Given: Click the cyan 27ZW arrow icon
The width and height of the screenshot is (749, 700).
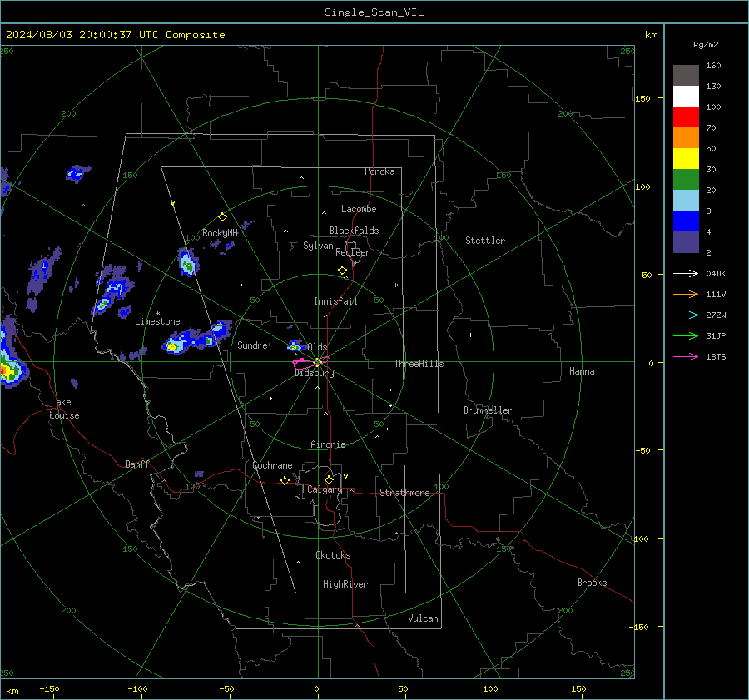Looking at the screenshot, I should [x=686, y=315].
